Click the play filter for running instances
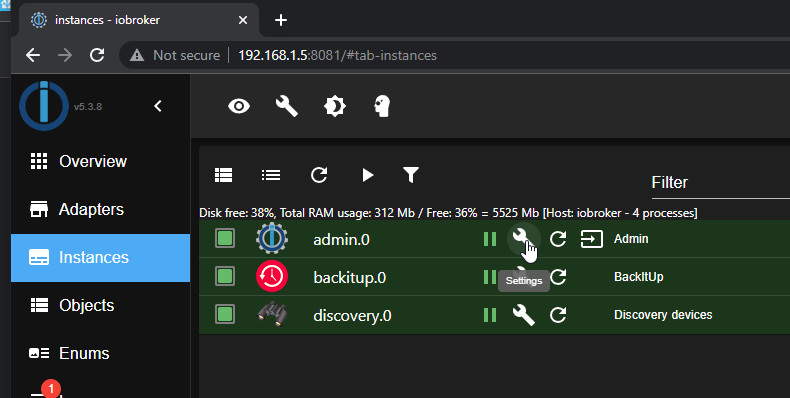The height and width of the screenshot is (398, 790). coord(368,175)
